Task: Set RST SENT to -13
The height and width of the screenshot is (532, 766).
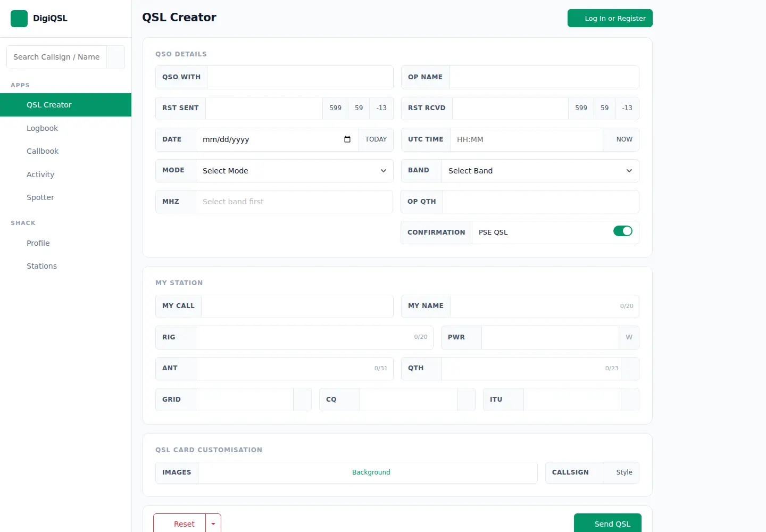Action: pyautogui.click(x=381, y=108)
